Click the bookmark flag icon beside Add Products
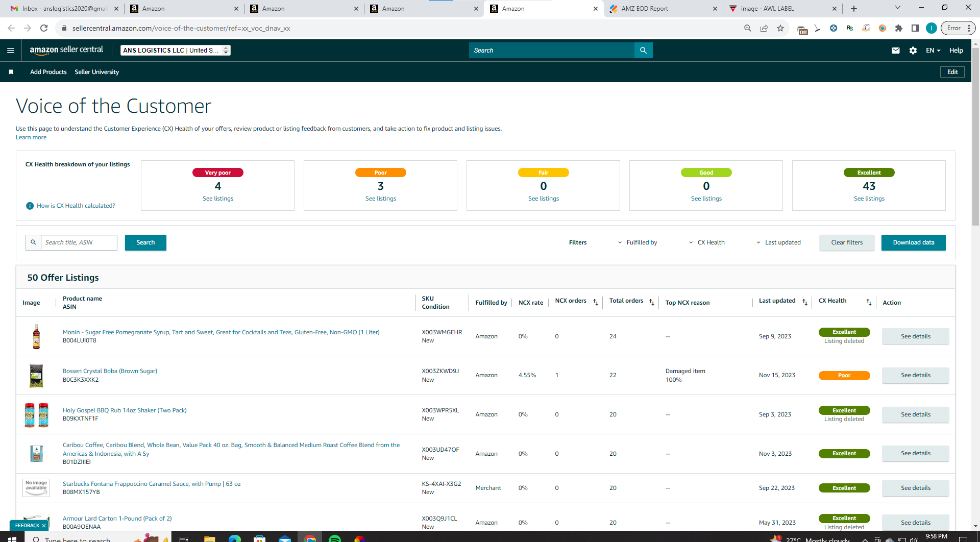Screen dimensions: 980x542 pyautogui.click(x=11, y=72)
